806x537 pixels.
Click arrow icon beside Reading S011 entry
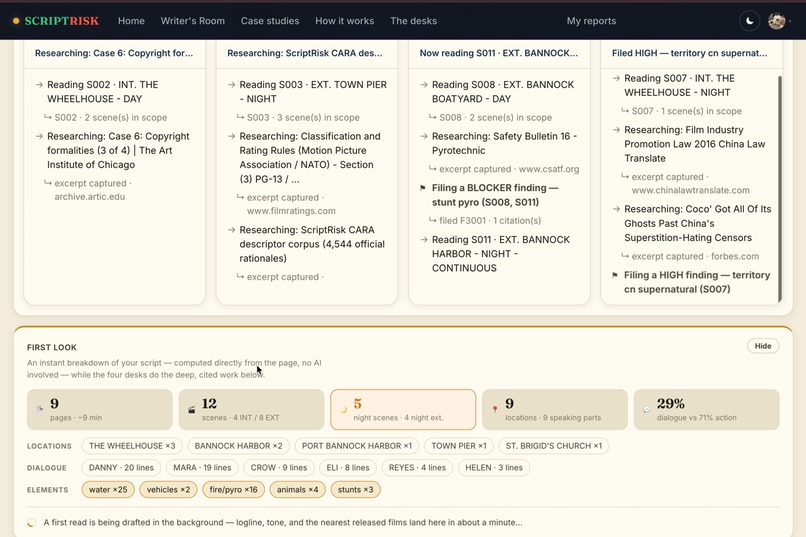click(424, 240)
